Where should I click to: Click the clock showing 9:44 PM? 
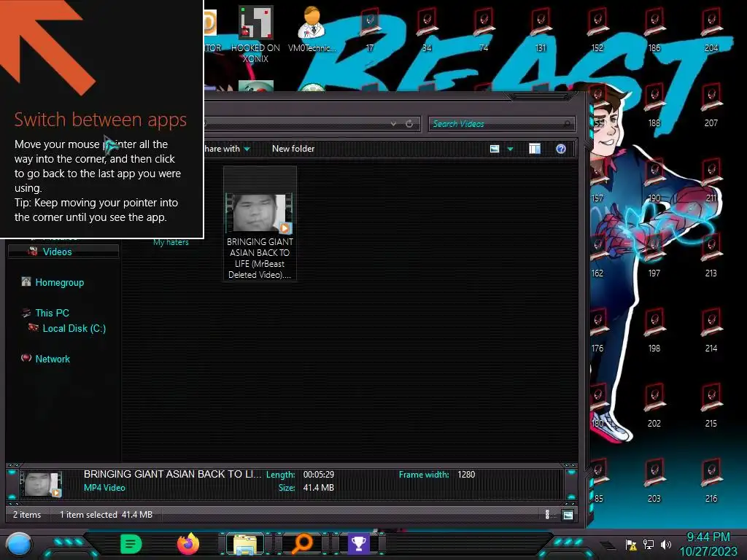click(x=708, y=537)
